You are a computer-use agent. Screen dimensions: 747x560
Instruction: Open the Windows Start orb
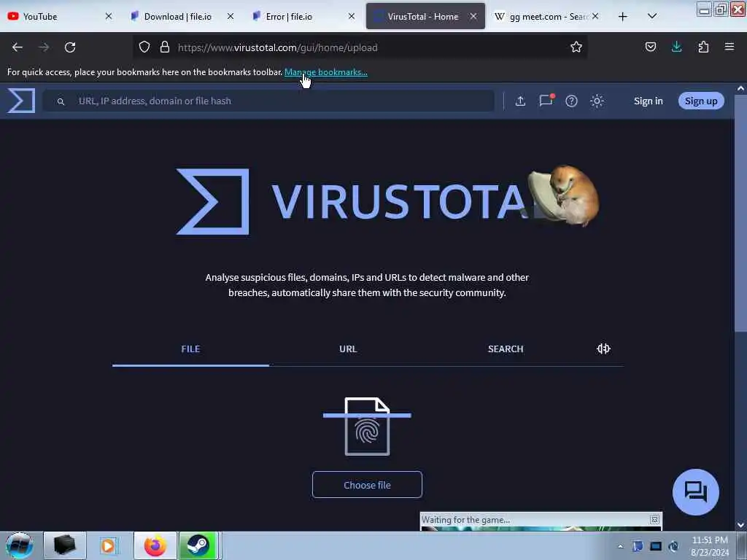(20, 545)
